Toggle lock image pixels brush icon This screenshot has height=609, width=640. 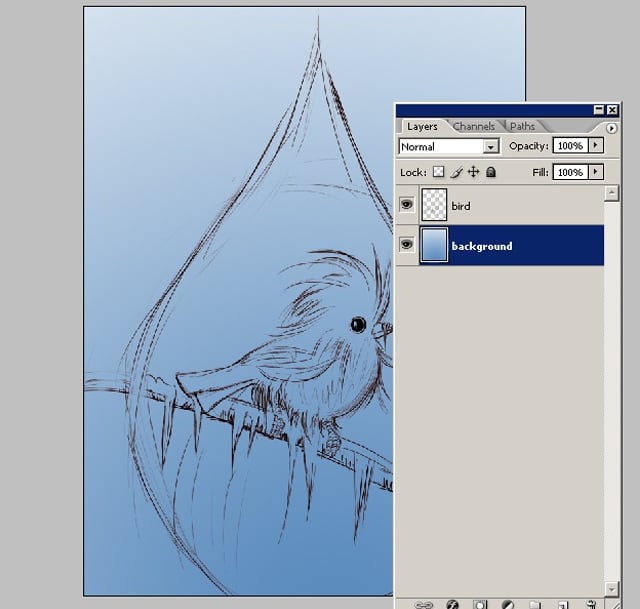click(456, 172)
